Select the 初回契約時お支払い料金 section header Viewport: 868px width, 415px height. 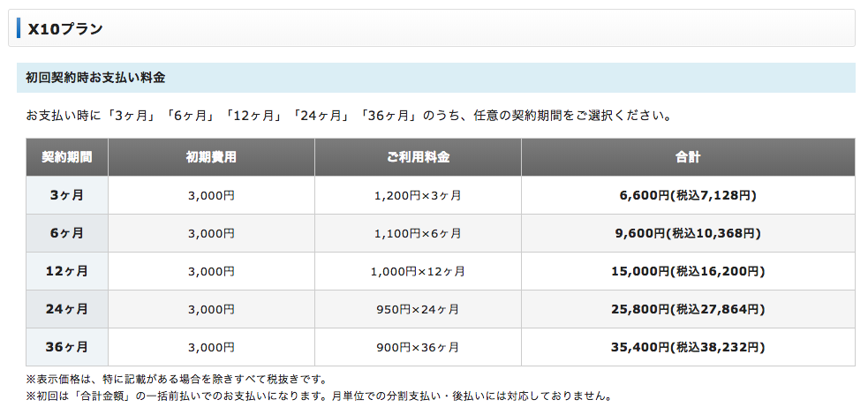pyautogui.click(x=435, y=78)
